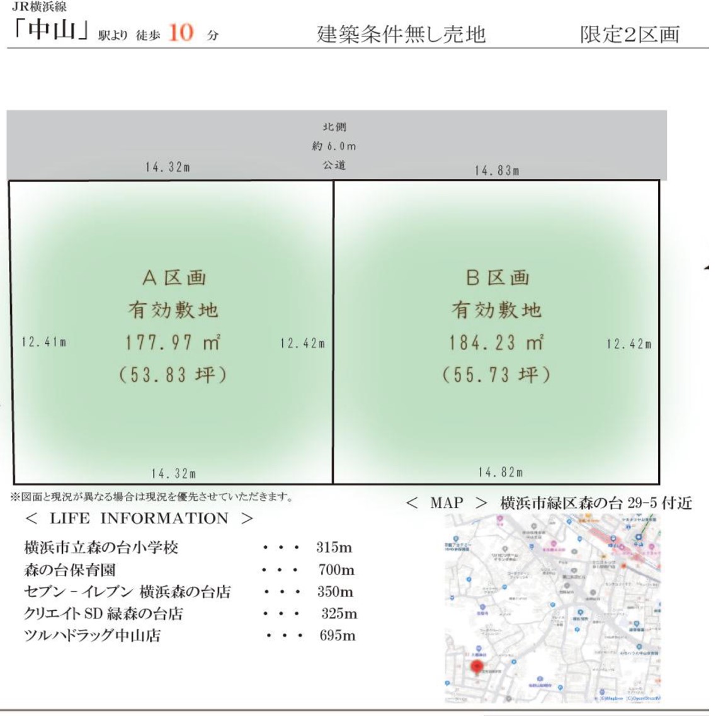This screenshot has height=716, width=728.
Task: Click the OpenStreetMap attribution text
Action: coord(642,698)
